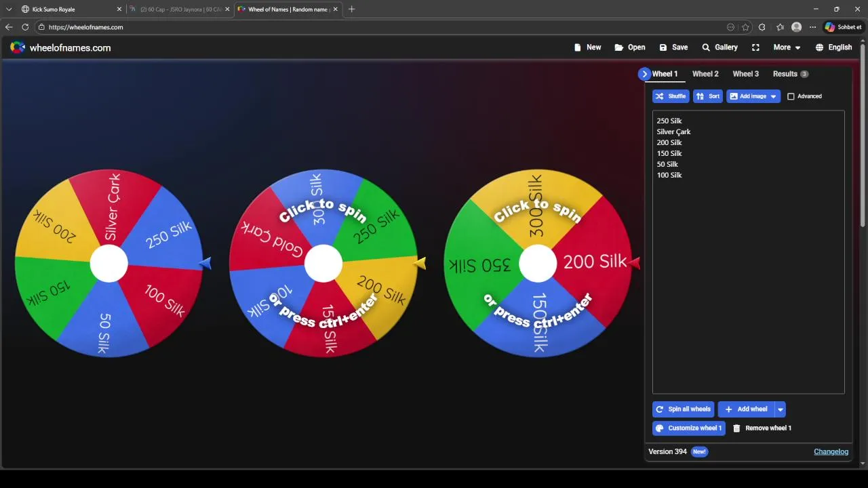Spin the middle wheel with Gold Çark
The width and height of the screenshot is (868, 488).
323,263
